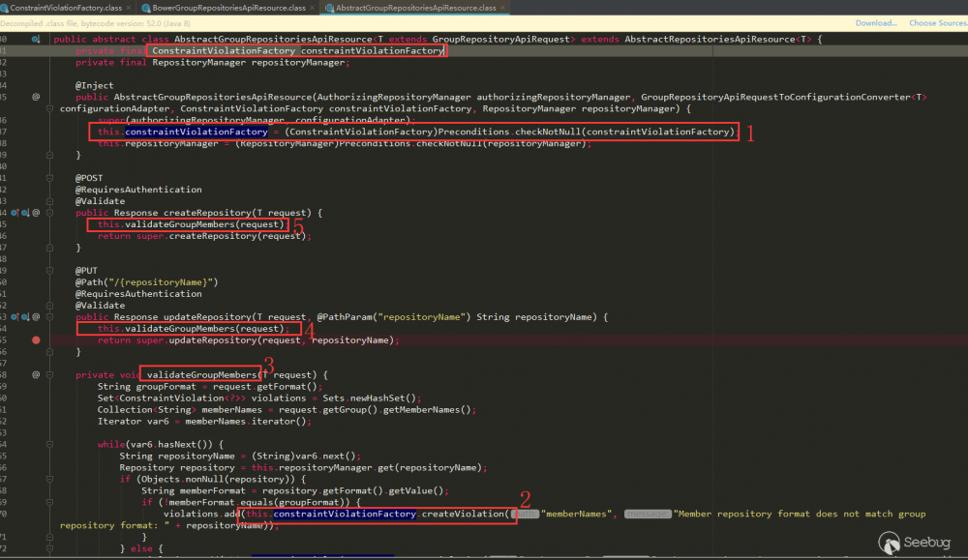Click 'repository.getFormat().getValue()' expression
The width and height of the screenshot is (968, 560).
(352, 491)
